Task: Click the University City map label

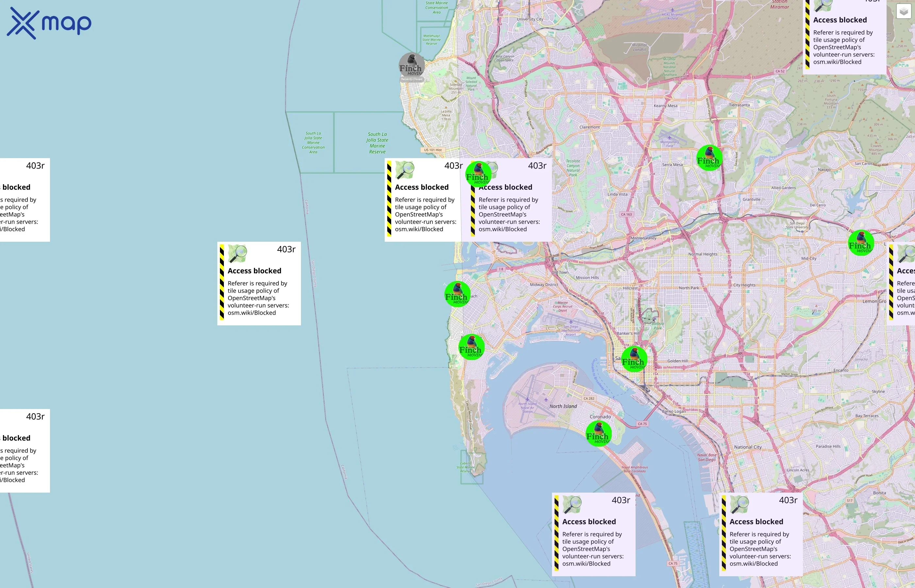Action: tap(530, 20)
